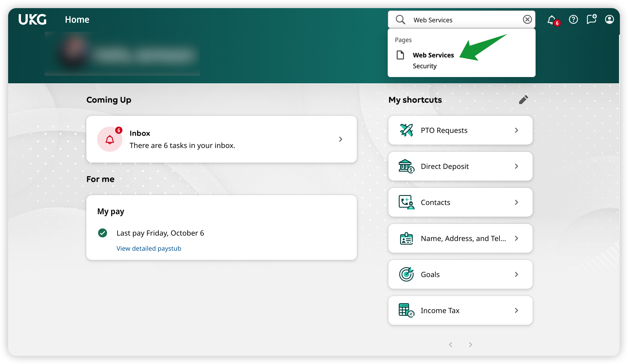Expand Inbox card using right chevron
628x364 pixels.
click(x=341, y=139)
